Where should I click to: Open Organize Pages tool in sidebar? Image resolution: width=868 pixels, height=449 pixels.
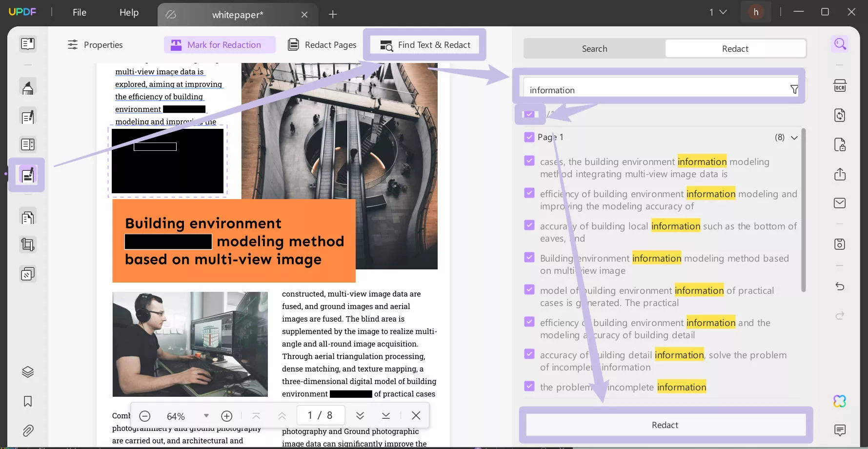tap(28, 217)
